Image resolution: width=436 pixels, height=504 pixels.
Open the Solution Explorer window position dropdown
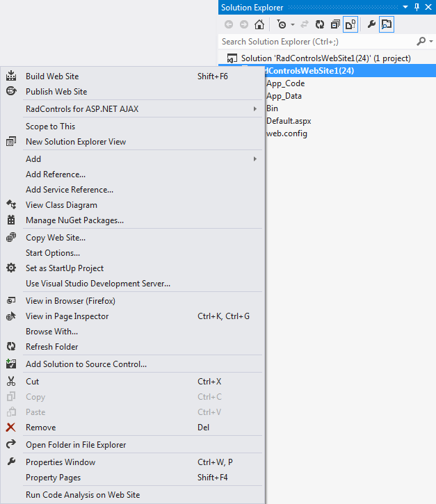(x=405, y=7)
